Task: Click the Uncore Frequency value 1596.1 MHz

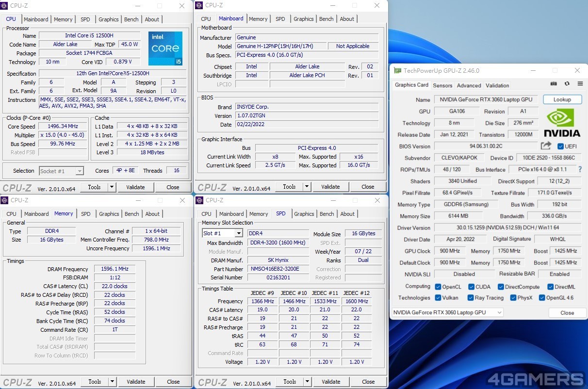Action: pyautogui.click(x=156, y=248)
